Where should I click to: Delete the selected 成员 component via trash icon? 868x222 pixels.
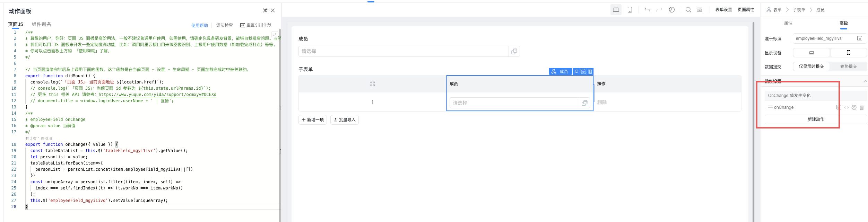pyautogui.click(x=590, y=71)
